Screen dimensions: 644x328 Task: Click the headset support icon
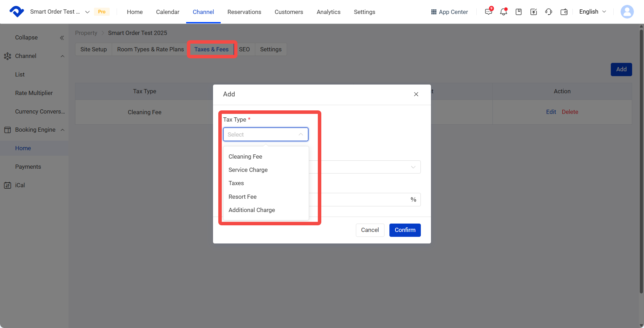click(x=549, y=12)
